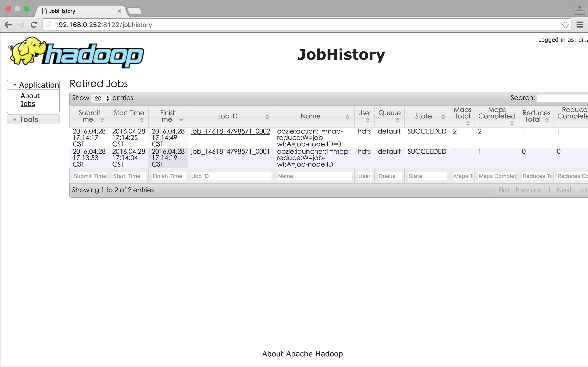Viewport: 588px width, 367px height.
Task: Open a new browser tab
Action: (x=134, y=11)
